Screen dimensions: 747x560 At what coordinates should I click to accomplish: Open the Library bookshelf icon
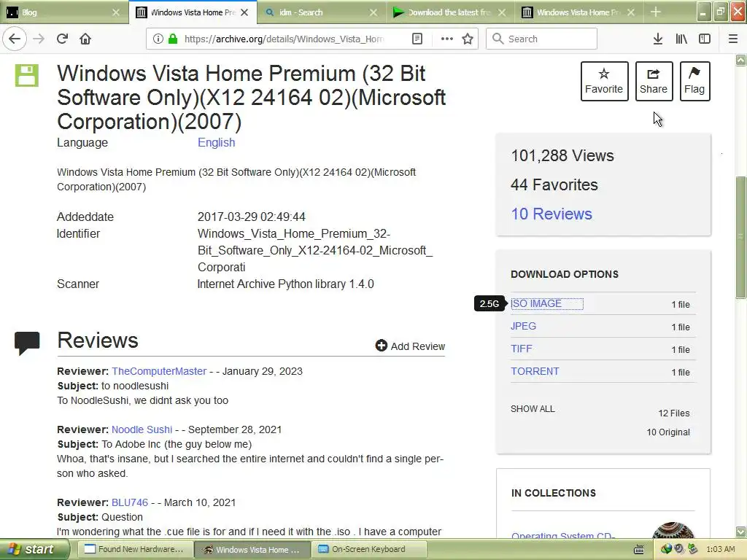pyautogui.click(x=681, y=39)
